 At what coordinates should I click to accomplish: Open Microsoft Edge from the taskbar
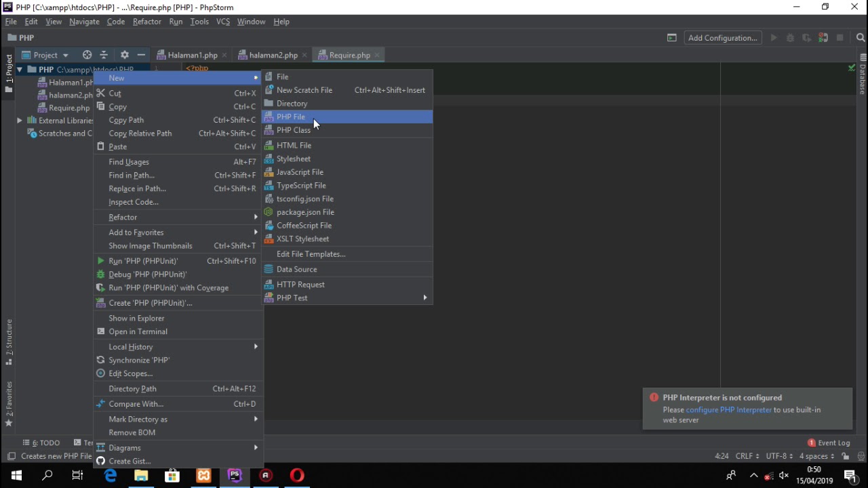click(110, 475)
